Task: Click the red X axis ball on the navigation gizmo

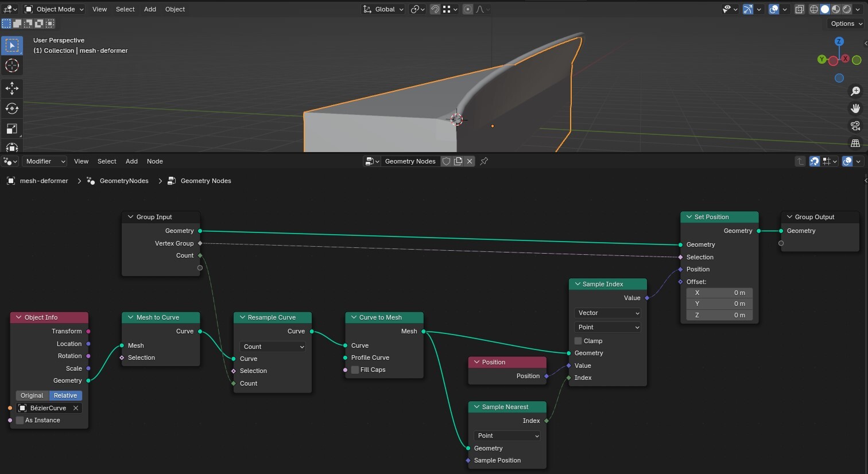Action: [x=844, y=58]
